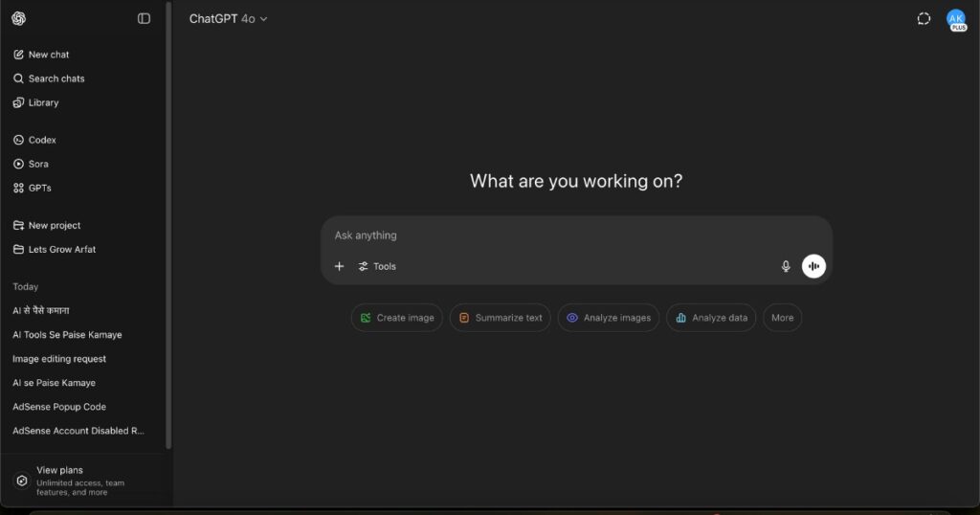Screen dimensions: 980x515
Task: Open the Tools menu in composer
Action: pos(377,266)
